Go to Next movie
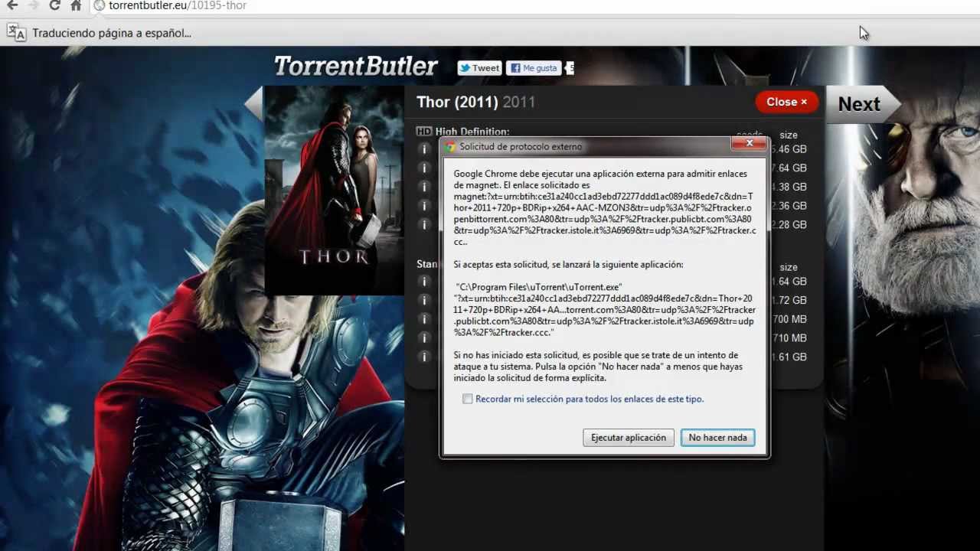 point(862,104)
